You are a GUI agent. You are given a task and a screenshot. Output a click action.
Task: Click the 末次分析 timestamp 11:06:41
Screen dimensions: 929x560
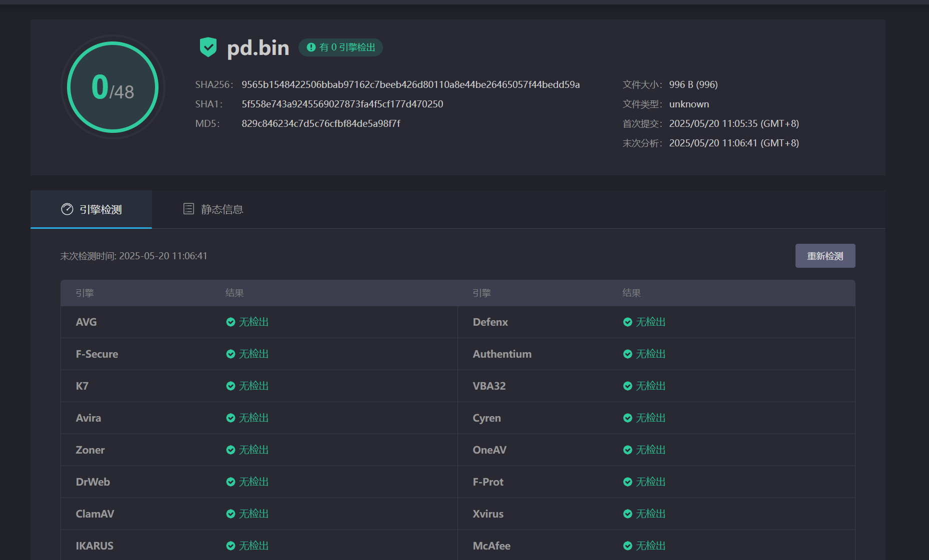734,143
